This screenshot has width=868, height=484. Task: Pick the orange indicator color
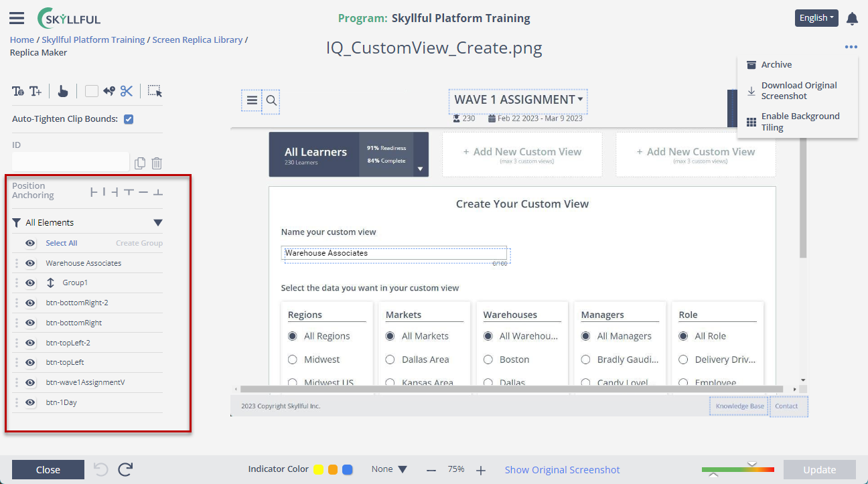[x=333, y=470]
